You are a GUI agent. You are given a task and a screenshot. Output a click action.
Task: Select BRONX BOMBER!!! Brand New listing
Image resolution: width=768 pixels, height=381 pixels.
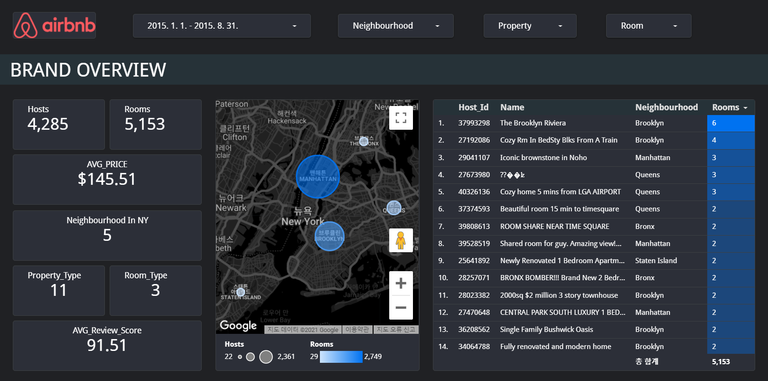pyautogui.click(x=562, y=278)
